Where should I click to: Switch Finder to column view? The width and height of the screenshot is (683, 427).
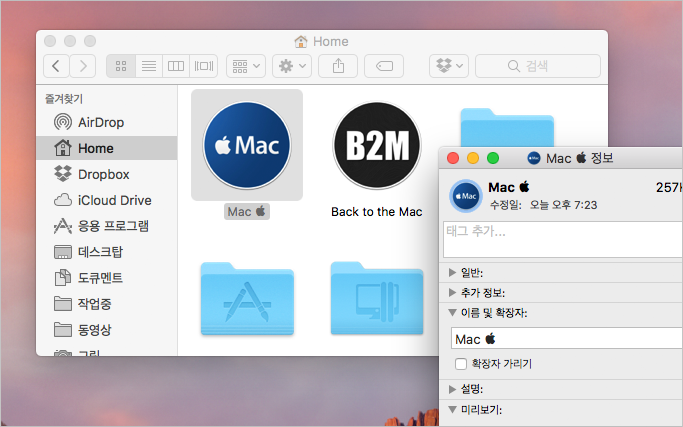176,66
